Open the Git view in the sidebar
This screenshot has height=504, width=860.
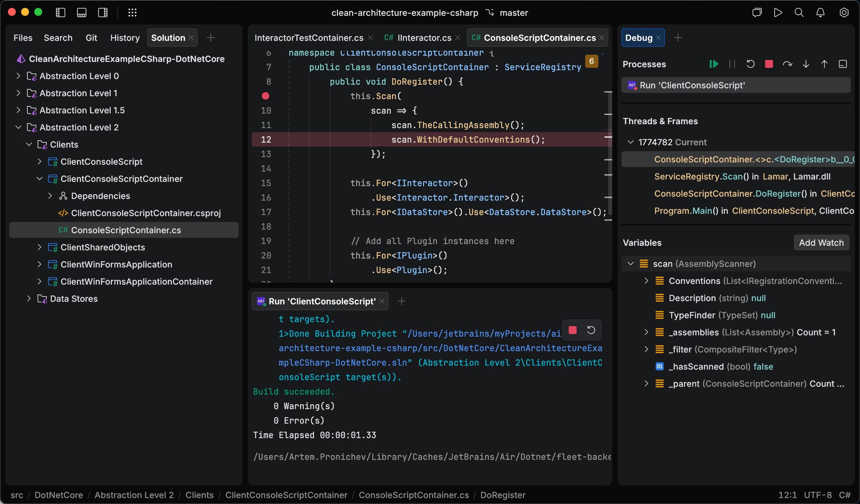[91, 38]
